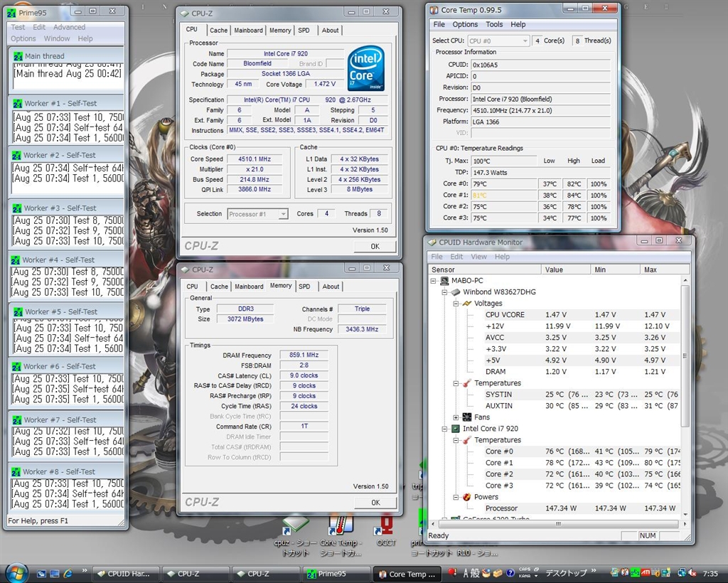The width and height of the screenshot is (728, 583).
Task: Click thermometer icon of Intel Core Temperatures node
Action: (x=467, y=439)
